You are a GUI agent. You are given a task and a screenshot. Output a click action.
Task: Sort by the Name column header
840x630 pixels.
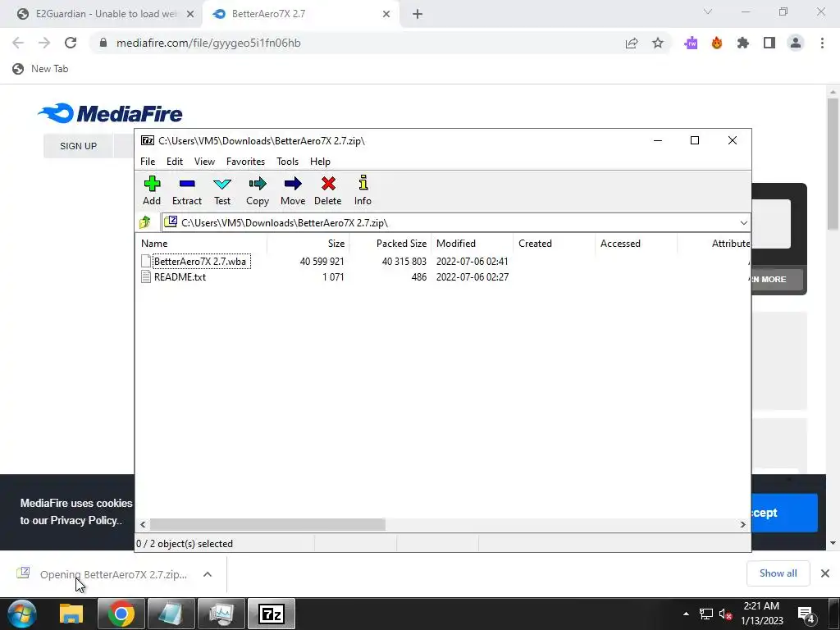coord(202,243)
